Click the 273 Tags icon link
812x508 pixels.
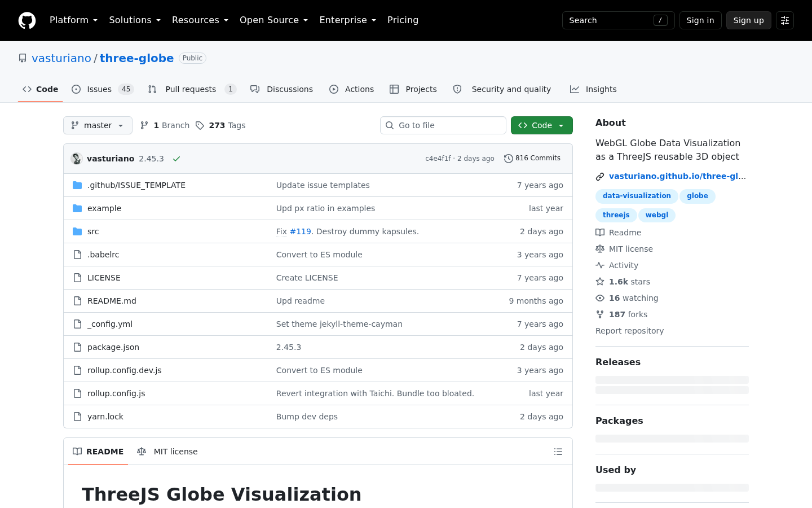click(x=220, y=125)
